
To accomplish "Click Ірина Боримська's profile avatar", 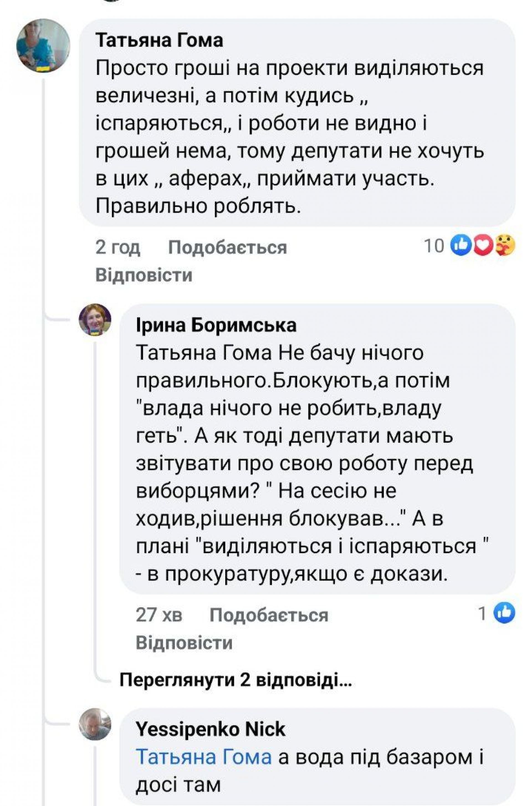I will click(95, 320).
